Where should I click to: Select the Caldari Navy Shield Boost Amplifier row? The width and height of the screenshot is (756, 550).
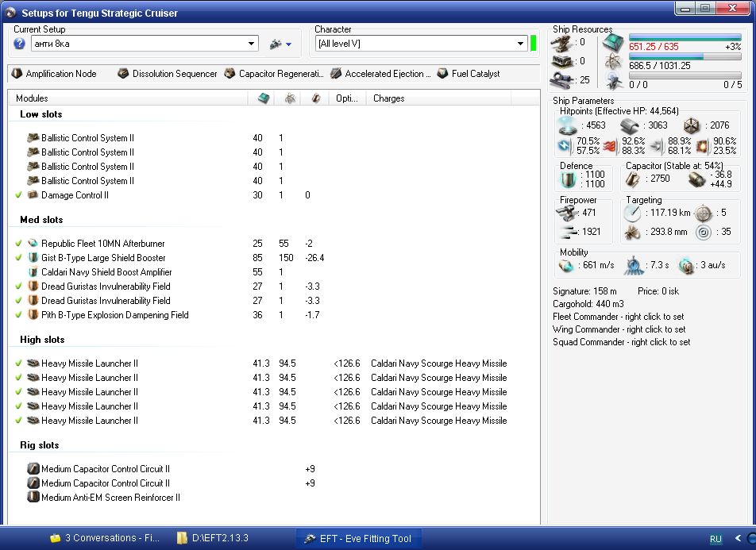[273, 272]
